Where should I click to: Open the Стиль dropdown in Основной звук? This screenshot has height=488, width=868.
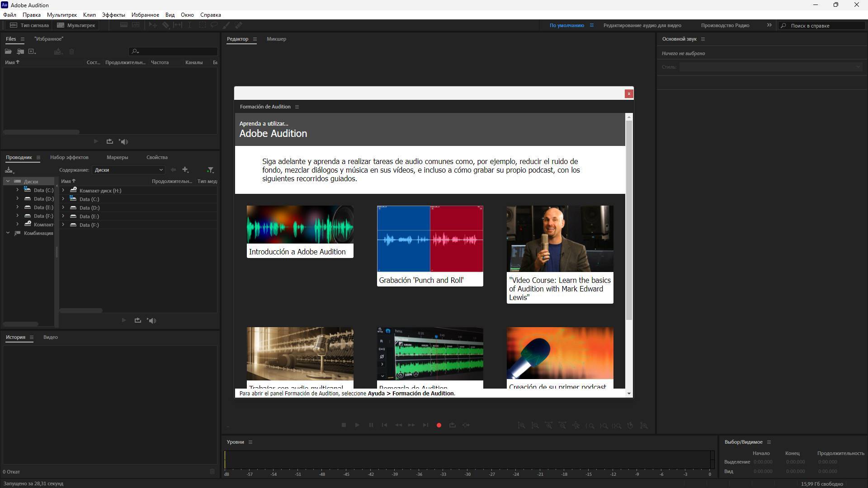coord(771,67)
